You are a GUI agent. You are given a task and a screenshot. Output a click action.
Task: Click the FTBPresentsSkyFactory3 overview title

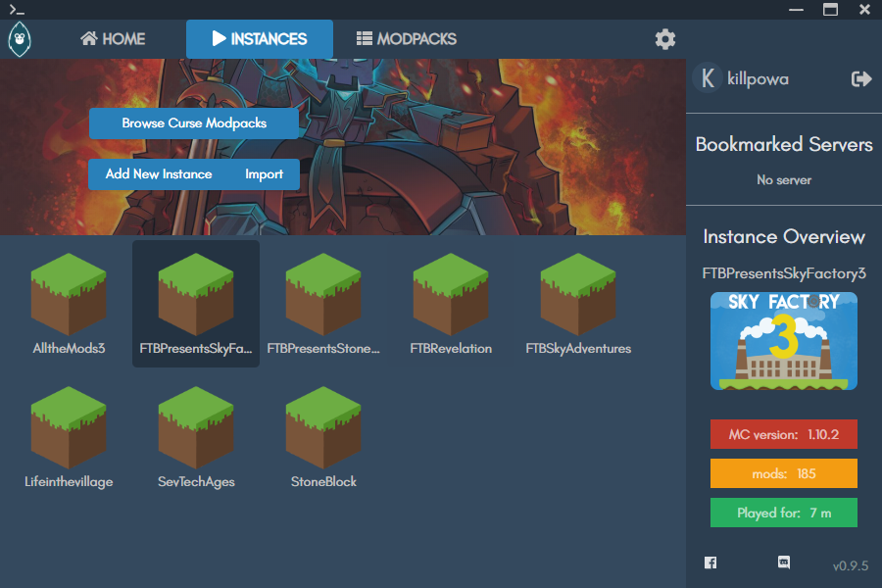tap(784, 273)
